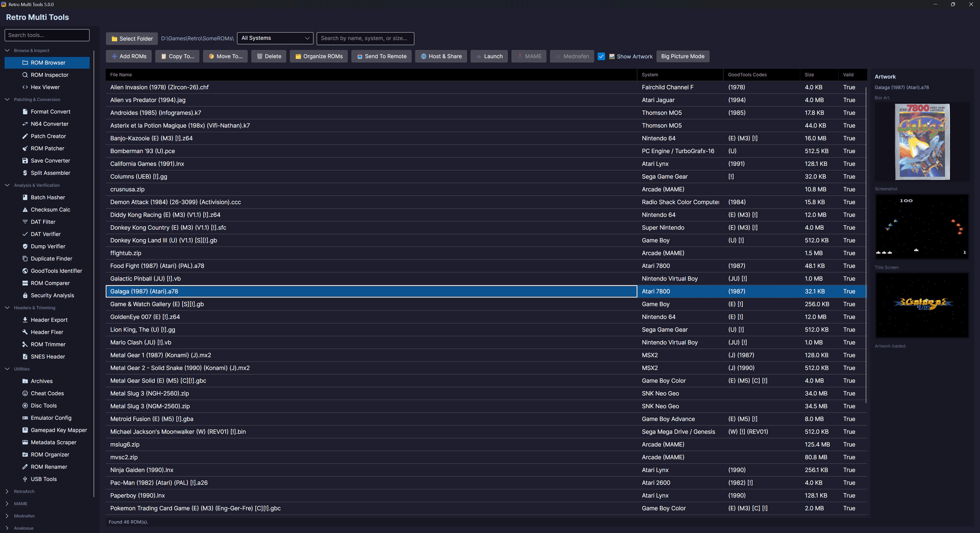Open the Gamepad Key Mapper icon

[25, 430]
